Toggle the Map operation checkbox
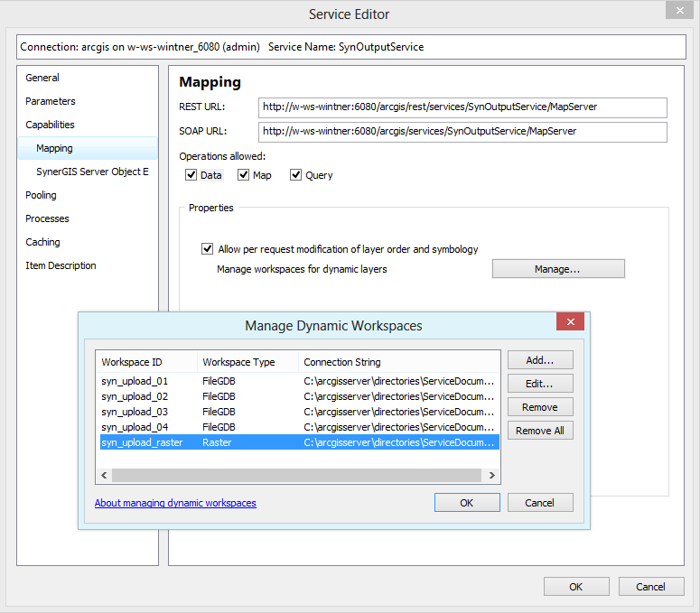Image resolution: width=700 pixels, height=613 pixels. click(243, 175)
